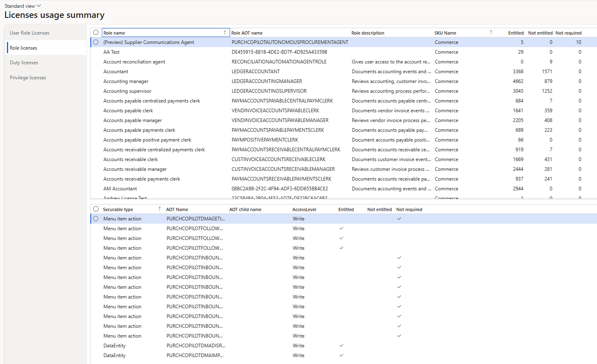Toggle select-all circle in roles grid header
597x364 pixels.
point(96,33)
